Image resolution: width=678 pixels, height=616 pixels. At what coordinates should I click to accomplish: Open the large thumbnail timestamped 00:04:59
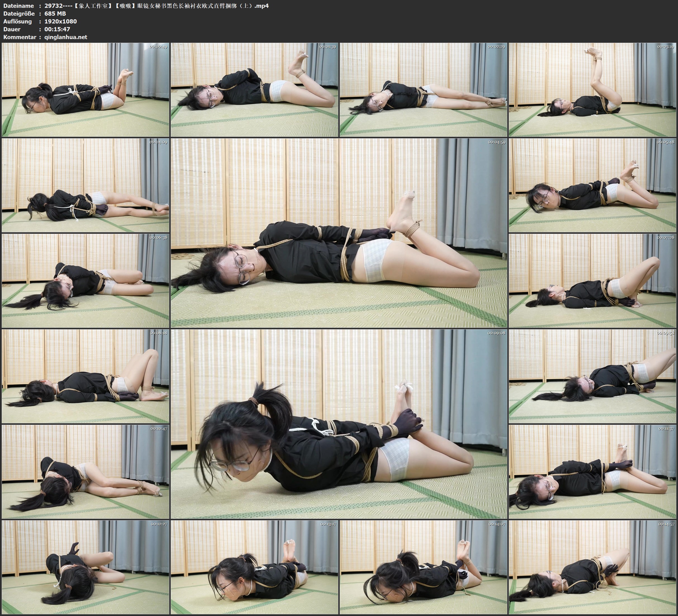tap(339, 233)
